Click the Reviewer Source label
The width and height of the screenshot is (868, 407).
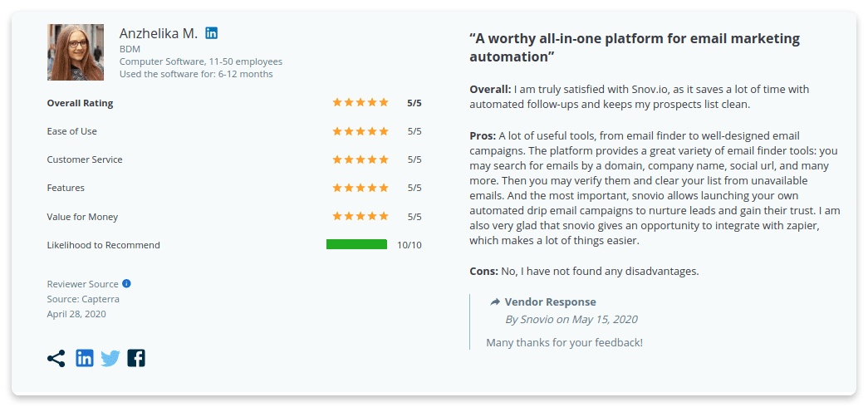pos(83,284)
